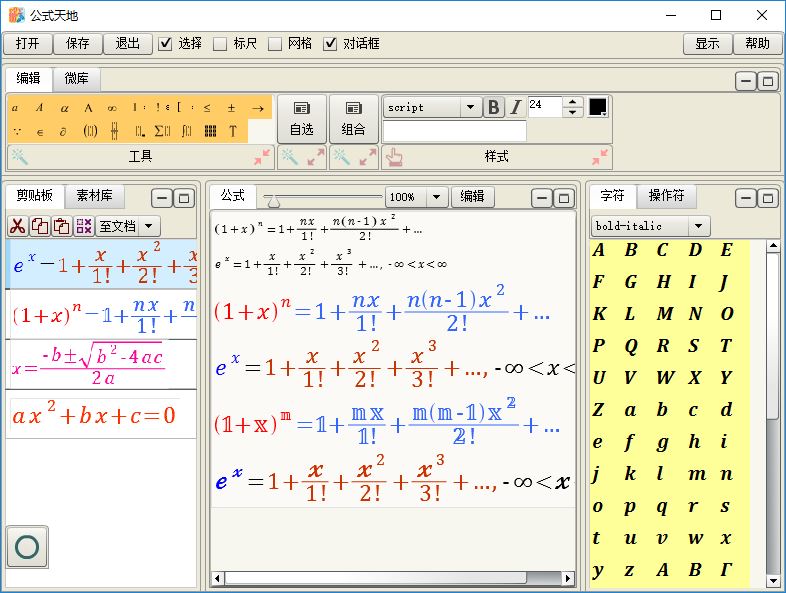Click the circle button at bottom left
The width and height of the screenshot is (786, 593).
click(28, 546)
